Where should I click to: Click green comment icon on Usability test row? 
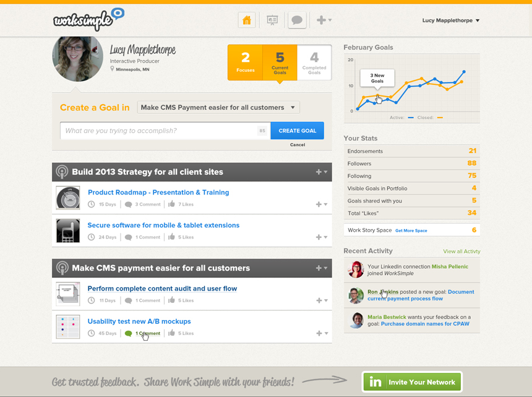(128, 333)
